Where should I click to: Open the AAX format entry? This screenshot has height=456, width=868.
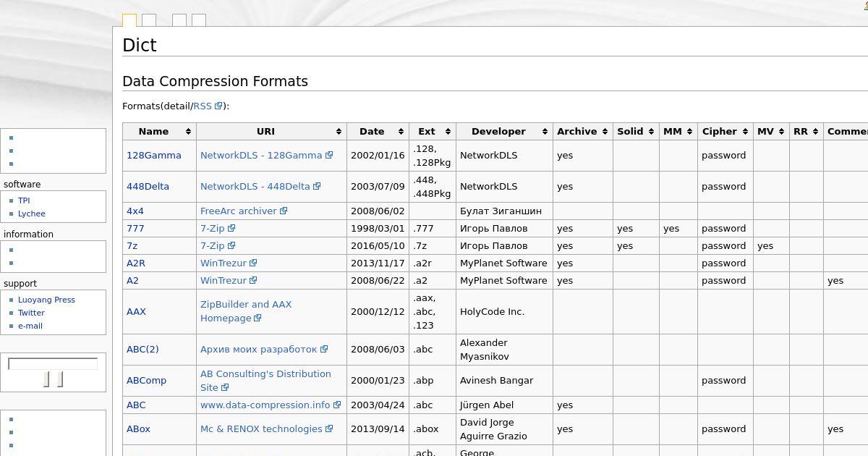tap(136, 311)
